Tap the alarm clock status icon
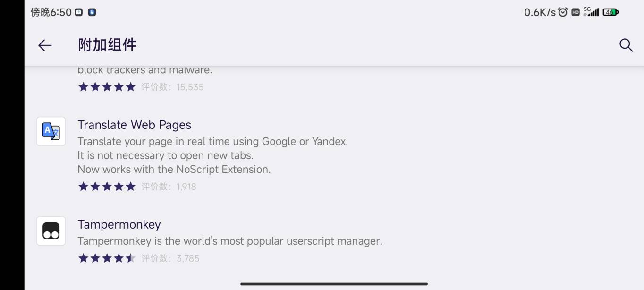644x290 pixels. (x=563, y=12)
